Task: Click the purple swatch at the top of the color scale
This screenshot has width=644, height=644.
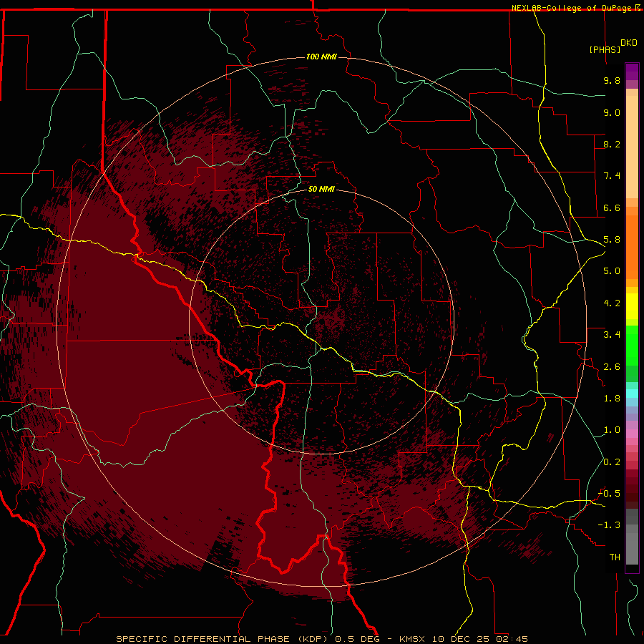Action: [632, 72]
